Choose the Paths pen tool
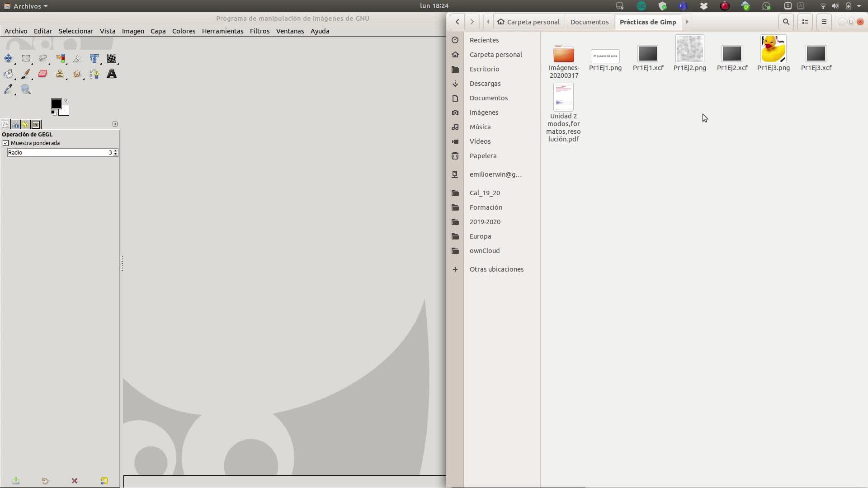This screenshot has height=488, width=868. pyautogui.click(x=94, y=74)
